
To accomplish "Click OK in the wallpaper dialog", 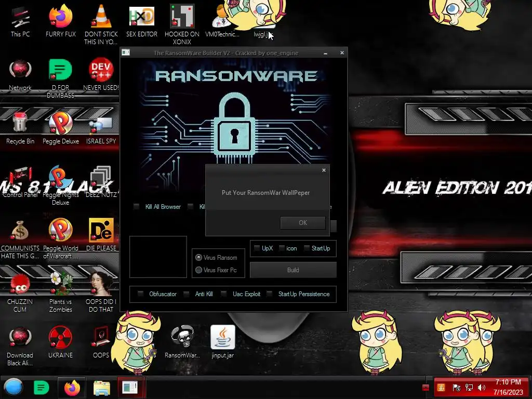I will 303,222.
